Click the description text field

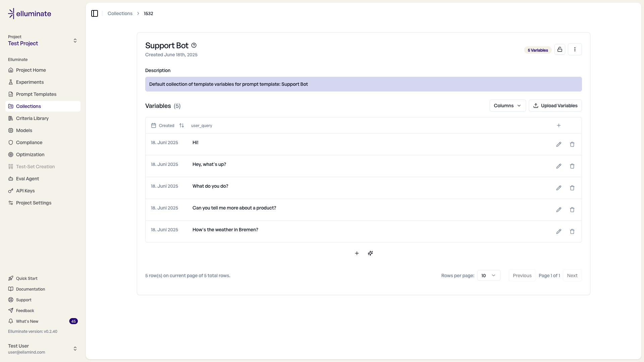(x=363, y=84)
